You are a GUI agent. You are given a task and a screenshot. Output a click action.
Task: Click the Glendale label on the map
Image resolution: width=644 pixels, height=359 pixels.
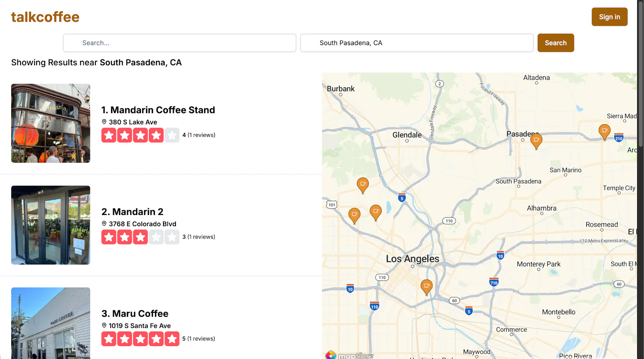[x=407, y=135]
